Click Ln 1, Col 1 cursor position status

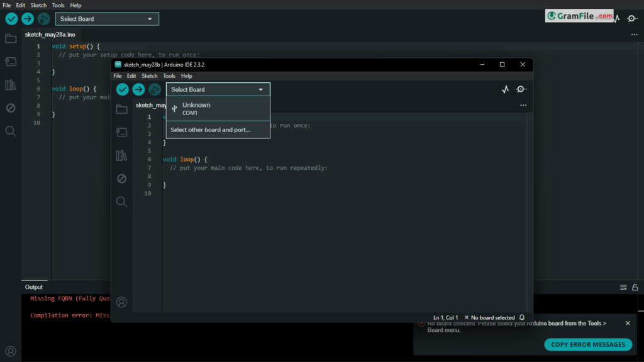pos(446,317)
